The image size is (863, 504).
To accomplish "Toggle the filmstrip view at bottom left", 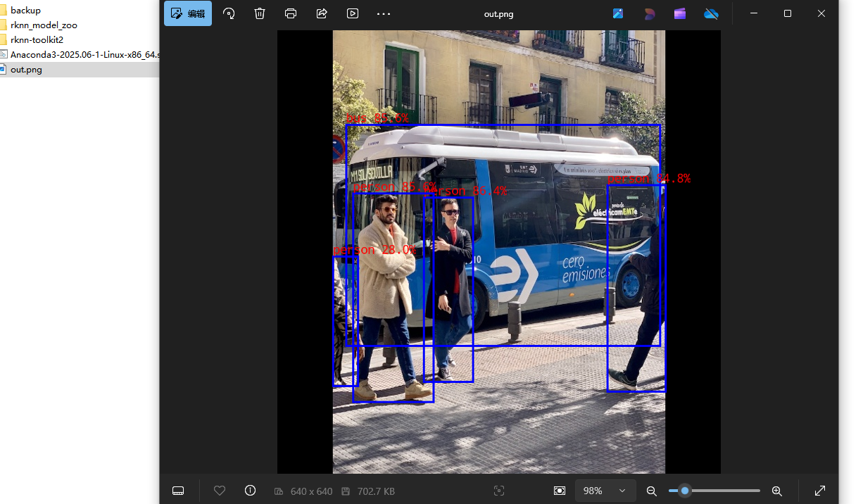I will pyautogui.click(x=178, y=491).
